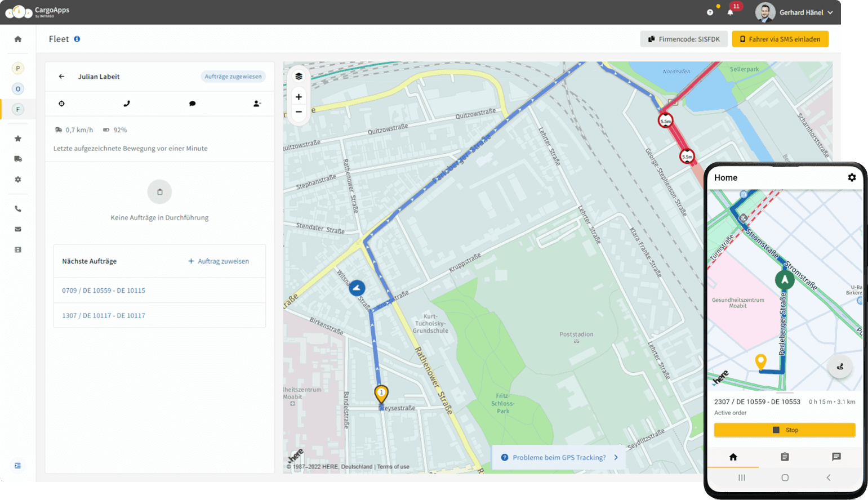868x500 pixels.
Task: Activate the P workspace circle
Action: coord(17,68)
